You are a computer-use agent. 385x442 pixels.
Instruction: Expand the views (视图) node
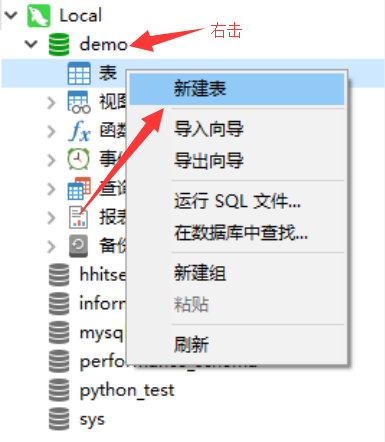pos(51,103)
